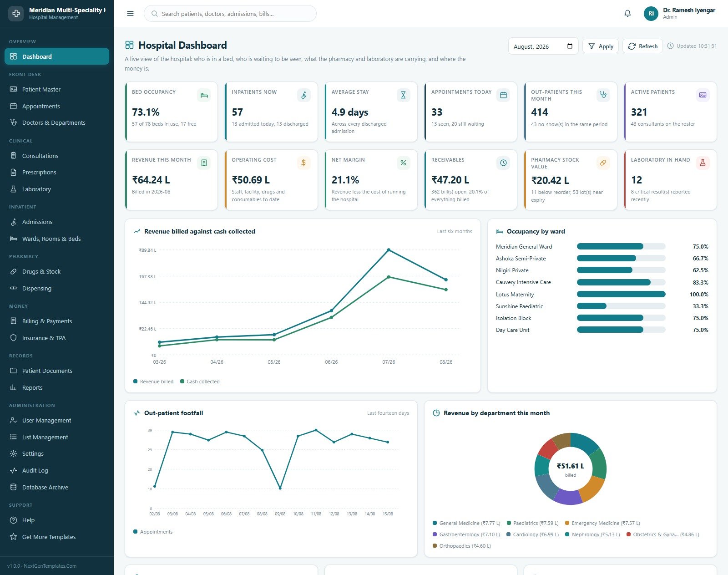Open Reports from the sidebar

[57, 387]
